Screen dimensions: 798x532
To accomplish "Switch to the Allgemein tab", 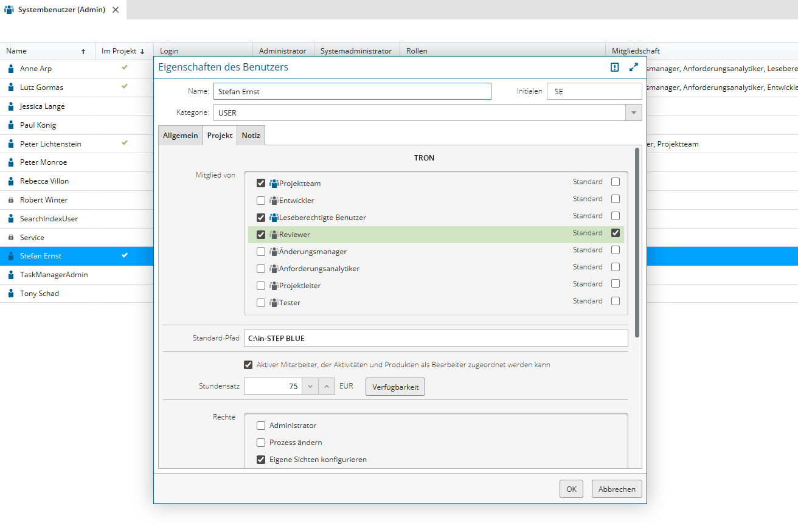I will tap(180, 136).
